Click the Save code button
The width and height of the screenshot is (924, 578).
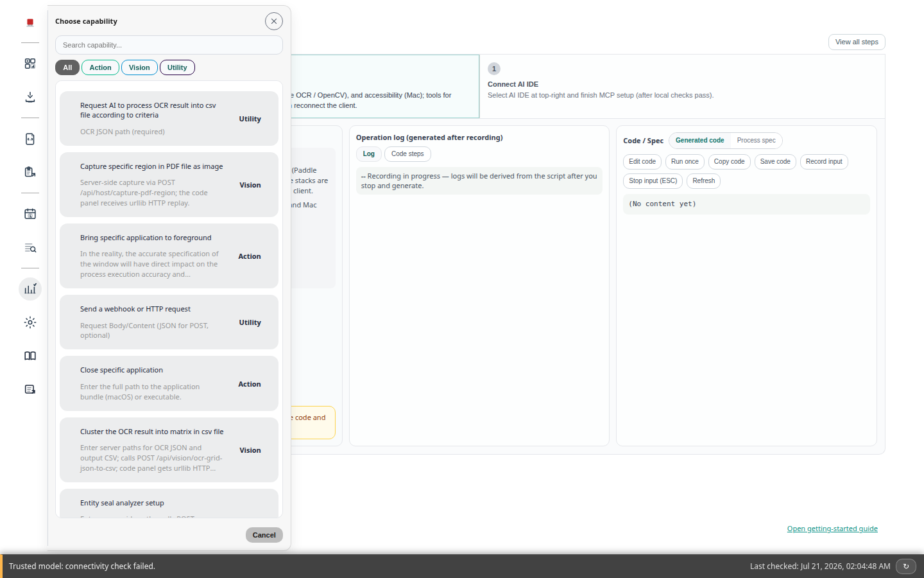(x=775, y=162)
